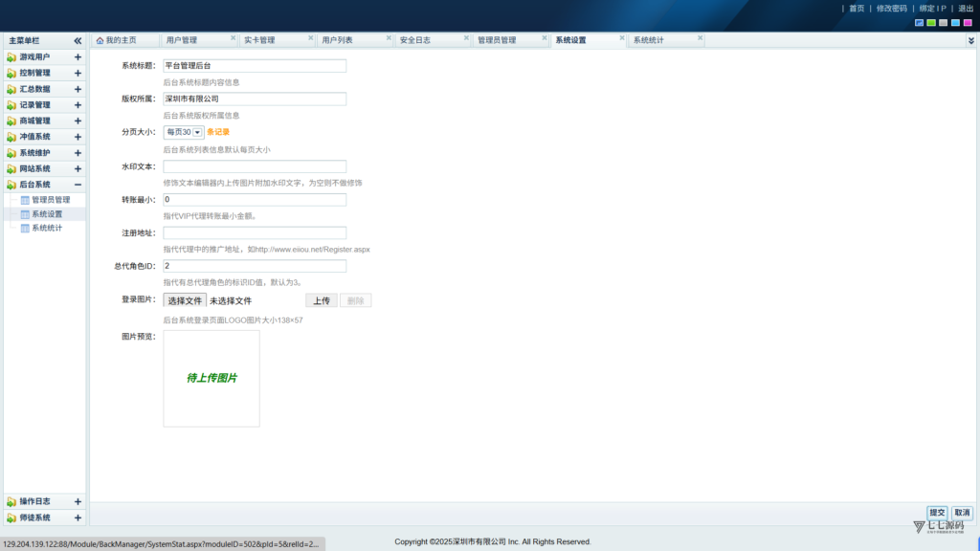This screenshot has height=551, width=980.
Task: Click the 商城管理 folder icon
Action: tap(11, 121)
